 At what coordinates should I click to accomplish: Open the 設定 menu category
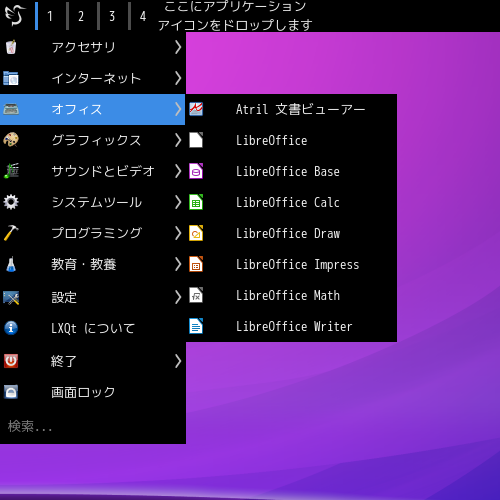[92, 297]
